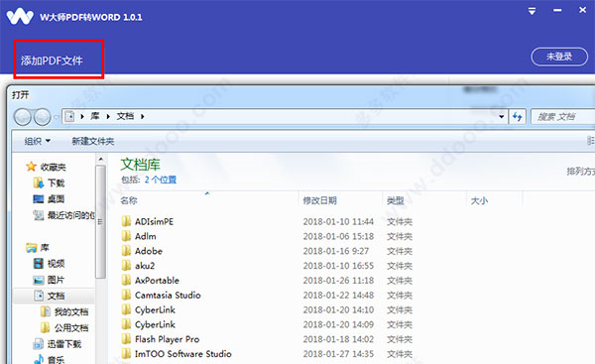This screenshot has height=364, width=595.
Task: Click the 搜索 文档 search field
Action: point(562,116)
